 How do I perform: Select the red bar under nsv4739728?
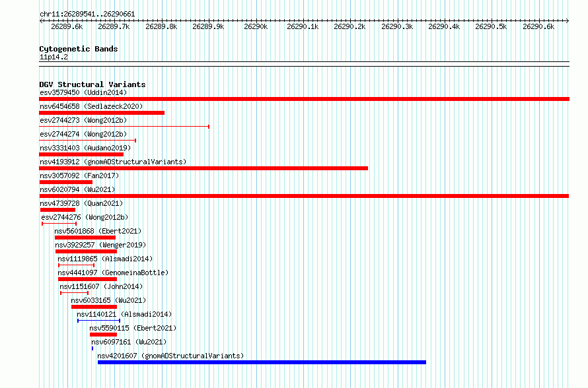(x=57, y=210)
